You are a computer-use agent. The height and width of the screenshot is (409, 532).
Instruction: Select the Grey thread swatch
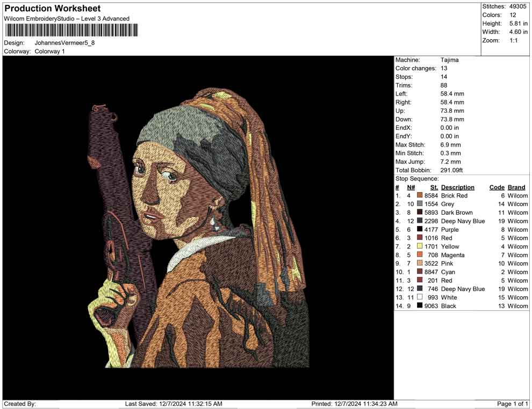coord(420,204)
